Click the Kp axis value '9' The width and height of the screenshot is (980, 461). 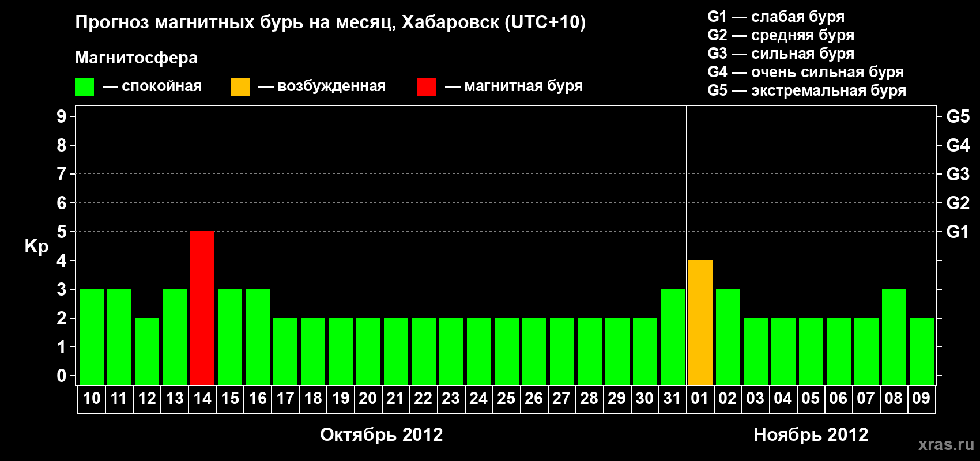62,116
